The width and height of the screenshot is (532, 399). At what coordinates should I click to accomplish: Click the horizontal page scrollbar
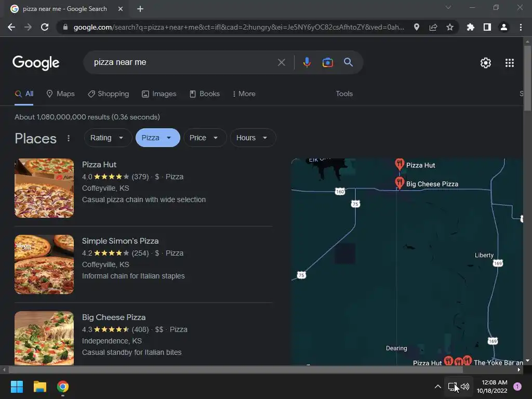click(x=236, y=370)
